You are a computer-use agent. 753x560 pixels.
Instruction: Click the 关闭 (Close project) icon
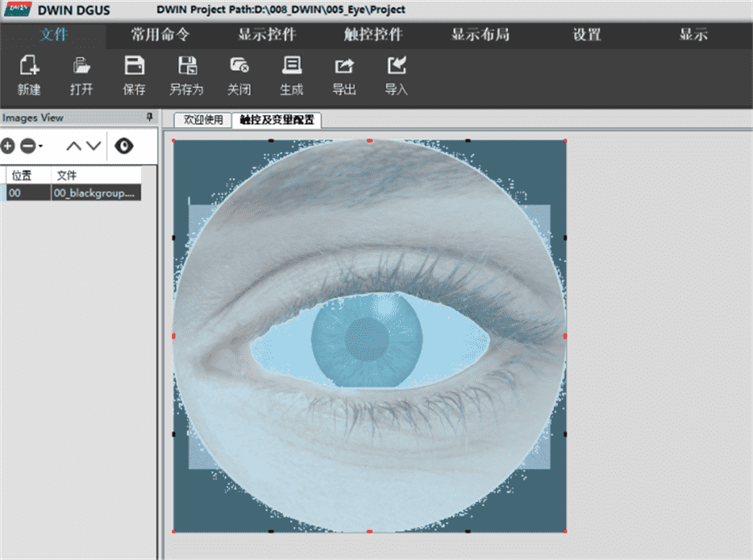coord(239,67)
